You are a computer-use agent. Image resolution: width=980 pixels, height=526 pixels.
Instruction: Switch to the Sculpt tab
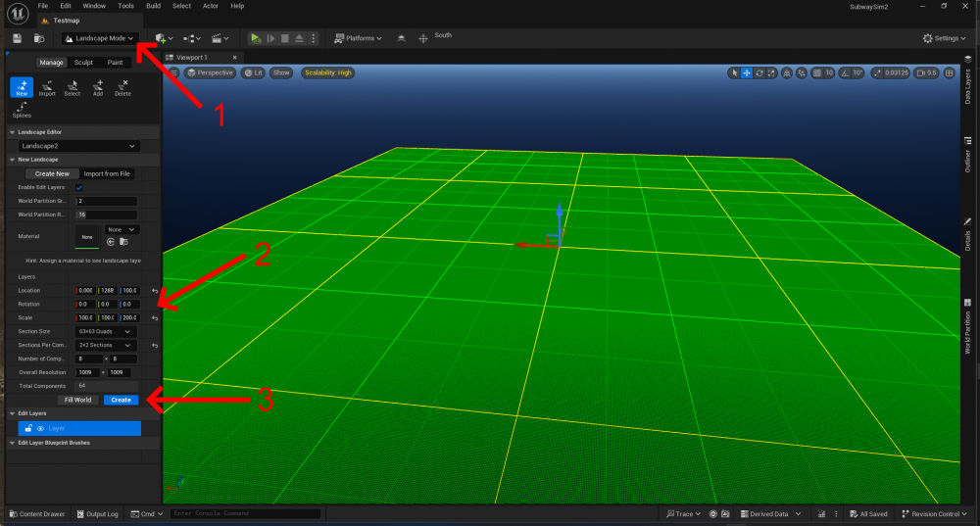tap(83, 62)
